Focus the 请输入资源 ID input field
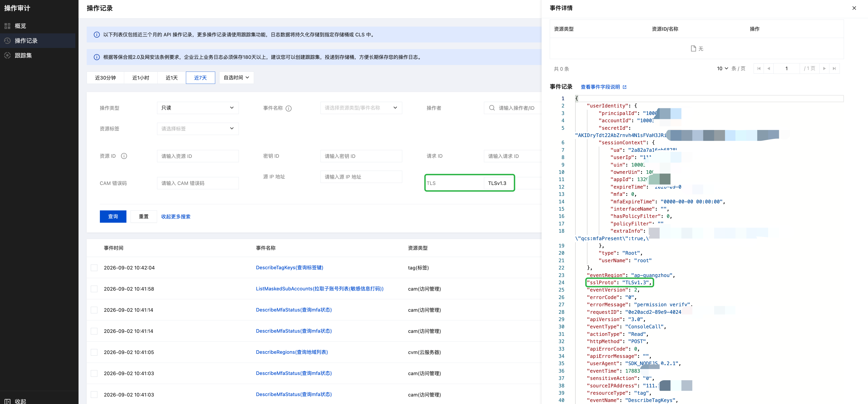The image size is (868, 404). tap(198, 156)
